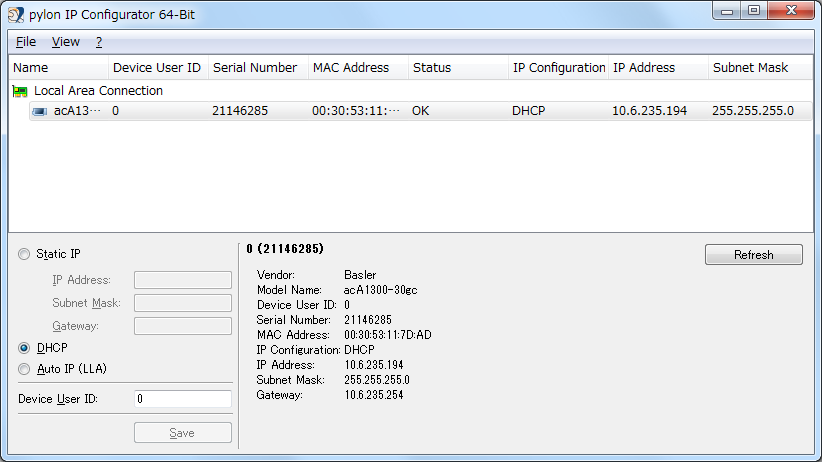Click the Gateway input field
The height and width of the screenshot is (462, 822).
pos(183,326)
